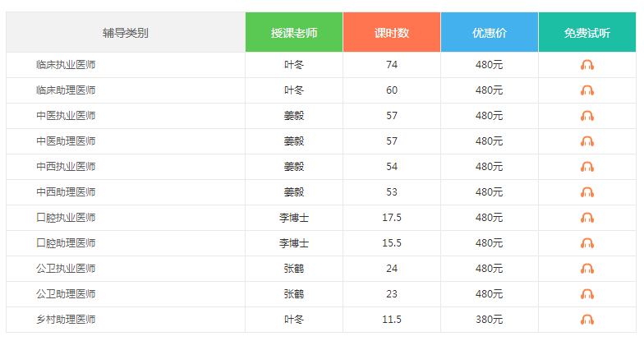
Task: Play free trial for 乡村助理医师
Action: click(x=587, y=320)
